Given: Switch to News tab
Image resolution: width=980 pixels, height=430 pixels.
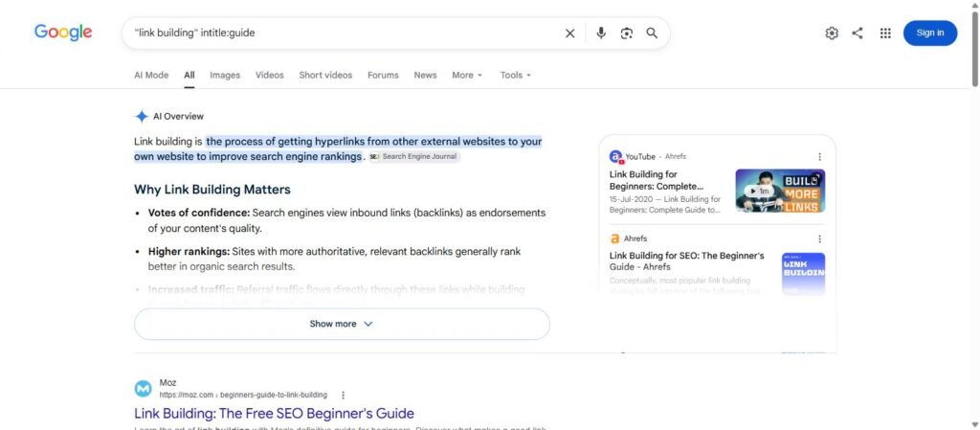Looking at the screenshot, I should 425,75.
